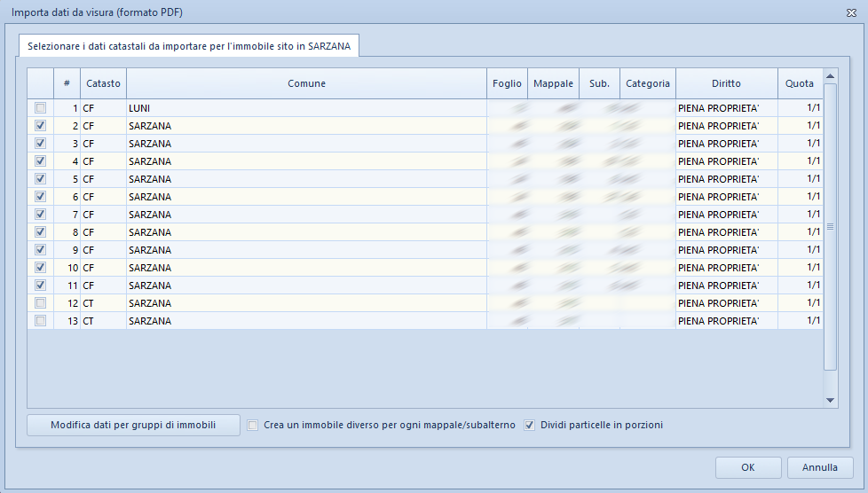The width and height of the screenshot is (868, 493).
Task: Close the Importa dati da visura dialog
Action: [x=850, y=13]
